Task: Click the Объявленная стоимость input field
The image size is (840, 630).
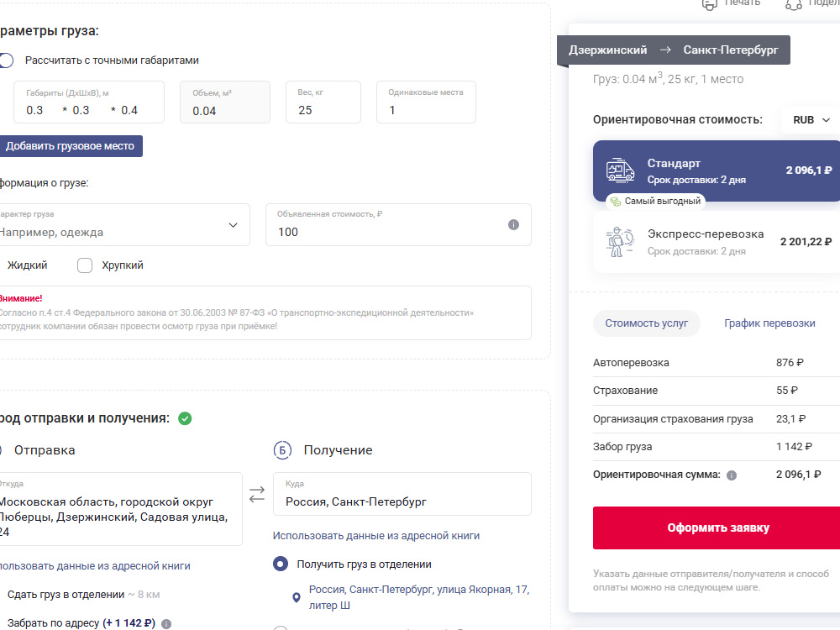Action: pos(398,225)
